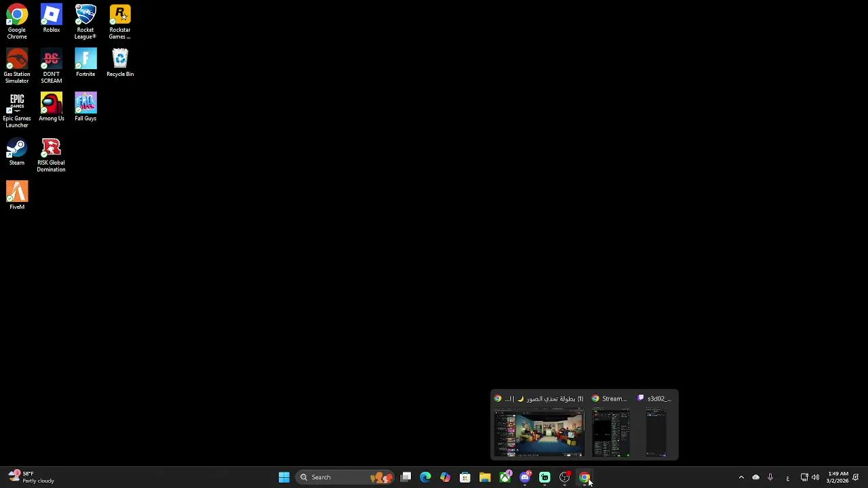Select the Rockstar Games Launcher desktop icon
The height and width of the screenshot is (488, 868).
(120, 22)
